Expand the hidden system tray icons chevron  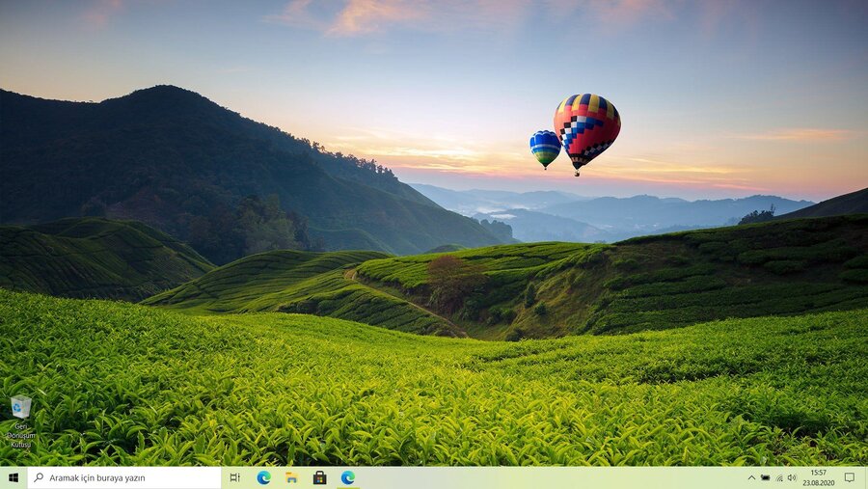point(751,477)
